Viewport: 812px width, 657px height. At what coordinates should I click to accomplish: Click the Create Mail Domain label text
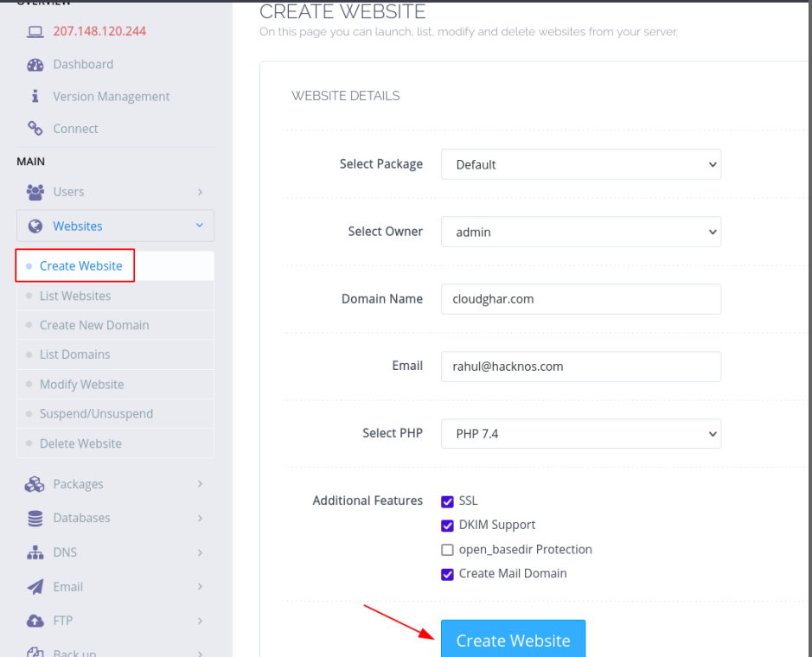(x=513, y=574)
